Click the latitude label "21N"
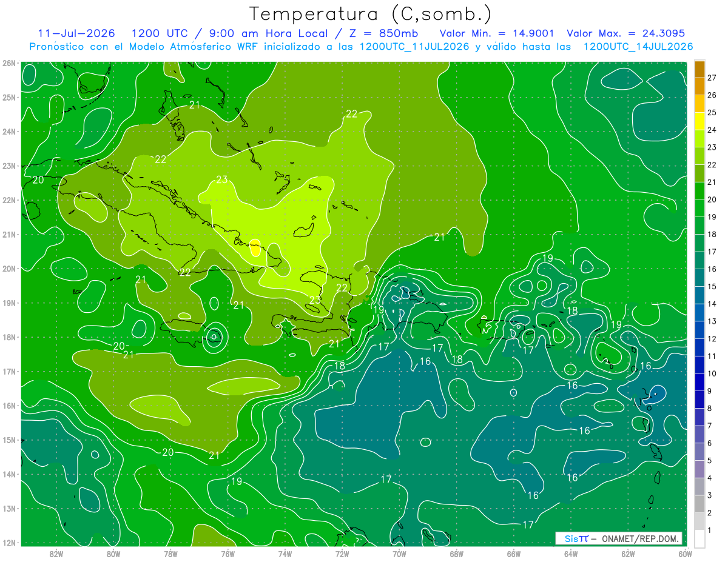The image size is (728, 562). (9, 234)
